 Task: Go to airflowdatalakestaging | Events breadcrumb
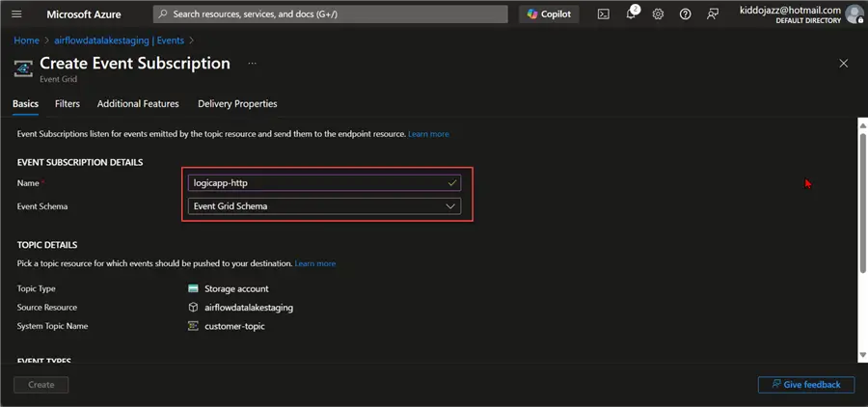[119, 41]
